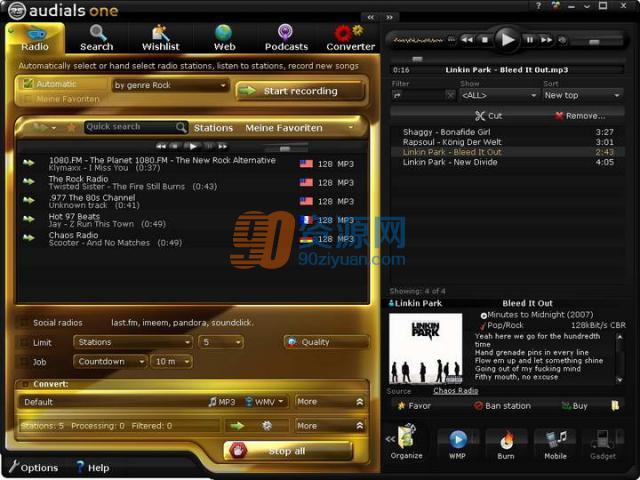Image resolution: width=640 pixels, height=480 pixels.
Task: Click record arrow for Chaos Radio station
Action: point(29,238)
